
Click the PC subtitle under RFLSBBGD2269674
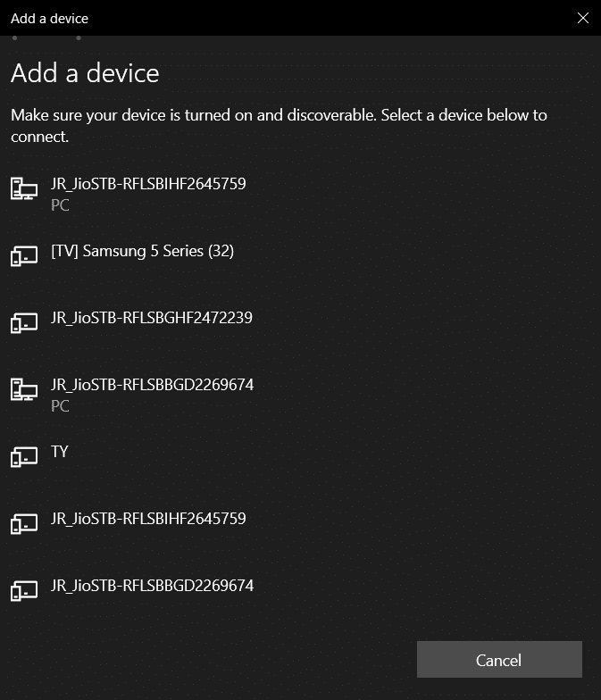pyautogui.click(x=60, y=406)
